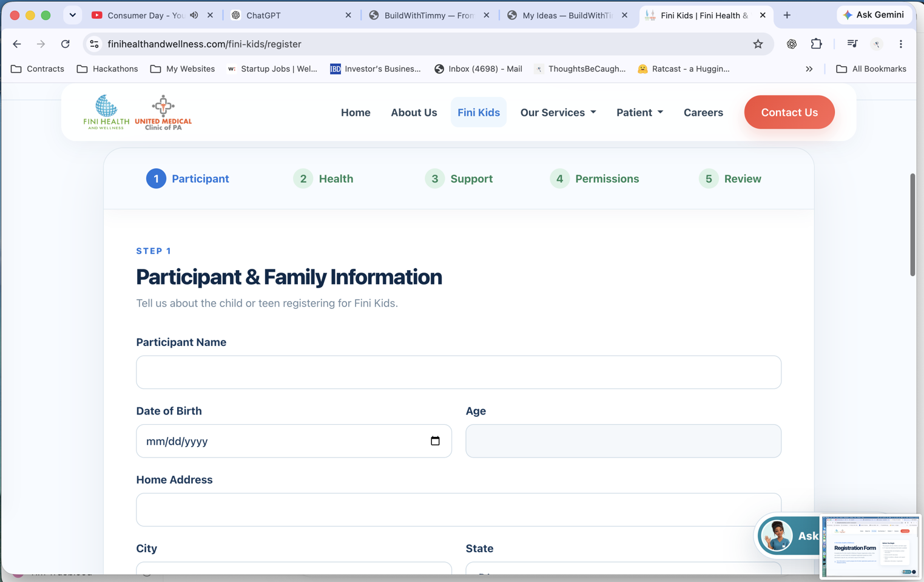Open a new tab with the plus icon
924x582 pixels.
pyautogui.click(x=787, y=15)
